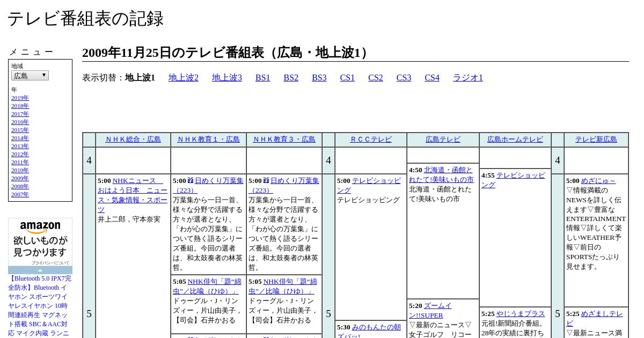Open the 2016年 archive link
Viewport: 644px width, 338px height.
20,122
